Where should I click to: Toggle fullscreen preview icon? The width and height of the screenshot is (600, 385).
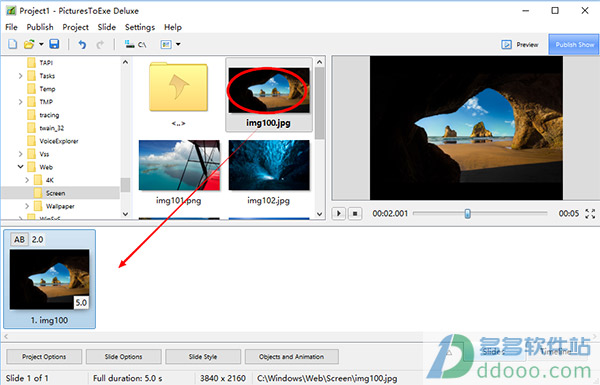(x=590, y=214)
